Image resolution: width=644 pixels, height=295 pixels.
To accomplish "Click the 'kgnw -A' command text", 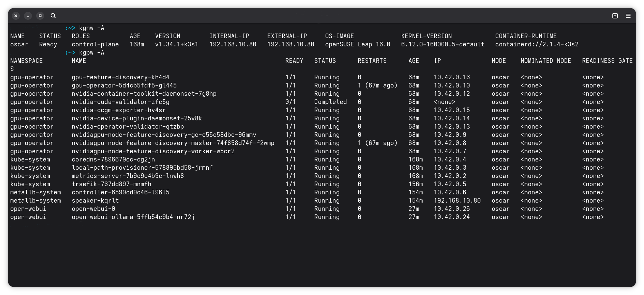I will click(x=91, y=28).
